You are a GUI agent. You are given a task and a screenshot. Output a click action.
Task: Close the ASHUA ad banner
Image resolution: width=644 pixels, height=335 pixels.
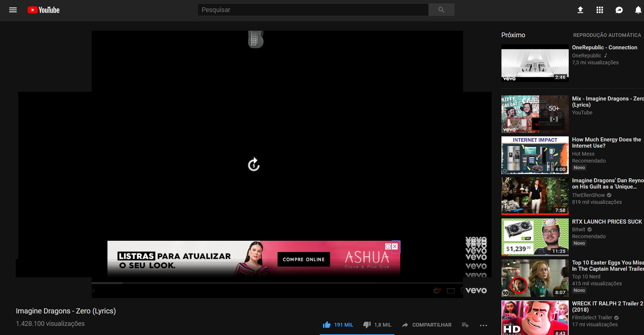click(x=395, y=247)
